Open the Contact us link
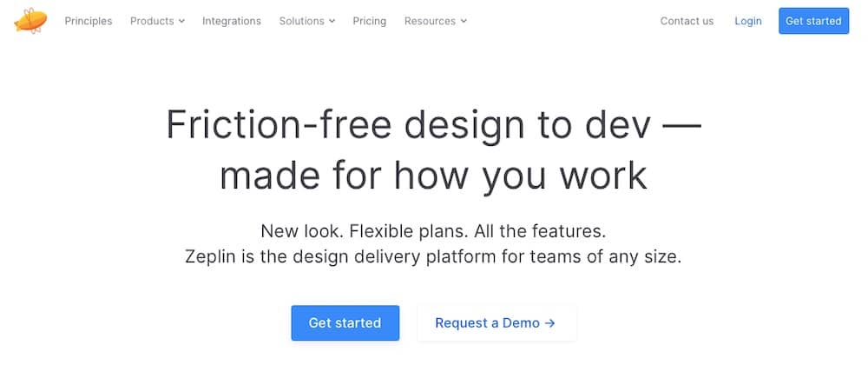This screenshot has height=385, width=868. tap(687, 21)
